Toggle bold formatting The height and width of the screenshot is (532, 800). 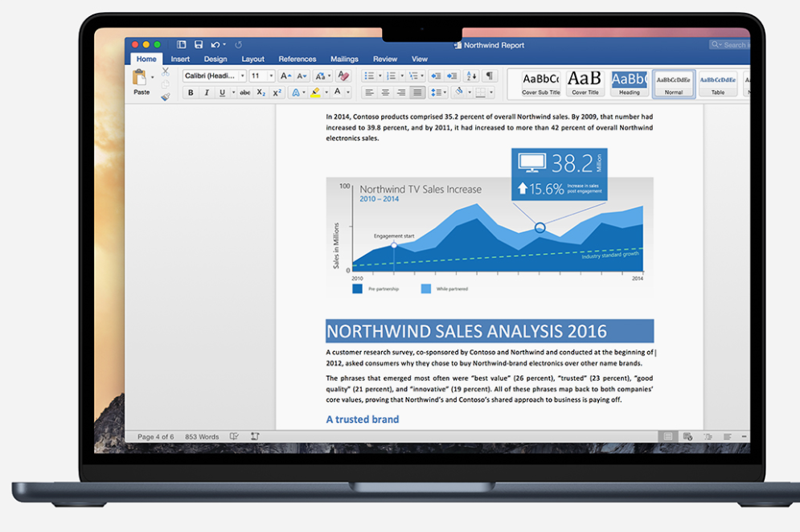(x=190, y=92)
